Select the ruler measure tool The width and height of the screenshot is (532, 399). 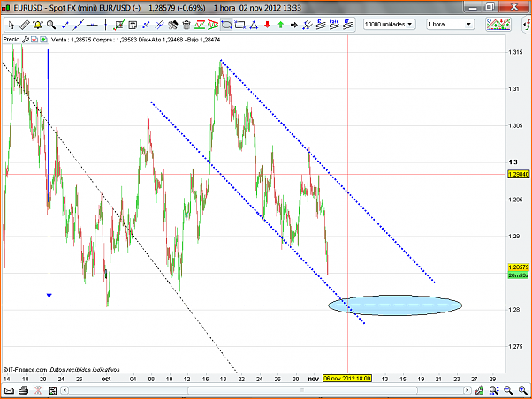pyautogui.click(x=24, y=25)
